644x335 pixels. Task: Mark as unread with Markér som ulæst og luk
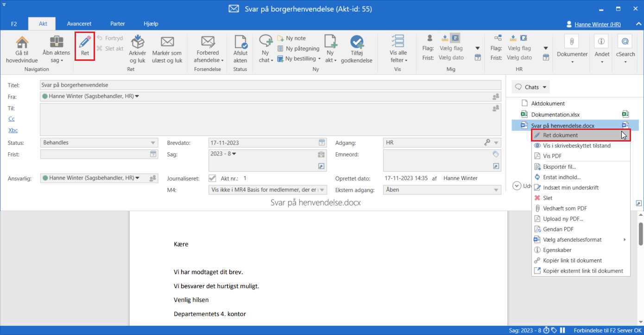coord(167,50)
